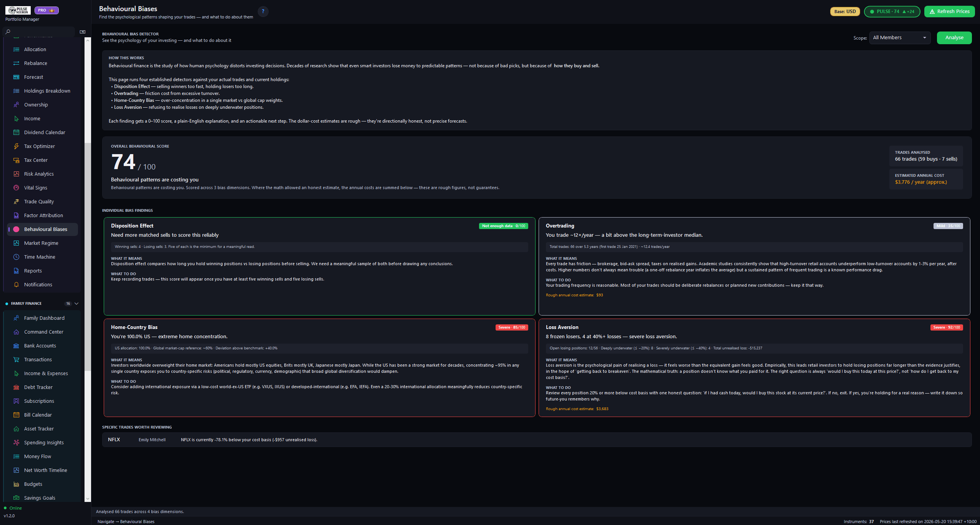Click the Vital Signs icon
This screenshot has height=525, width=980.
[x=16, y=188]
